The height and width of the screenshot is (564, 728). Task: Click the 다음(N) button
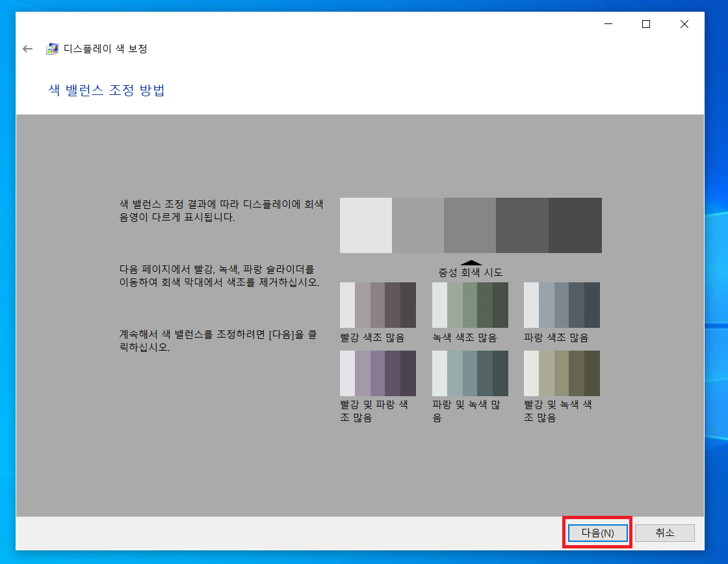pos(597,533)
